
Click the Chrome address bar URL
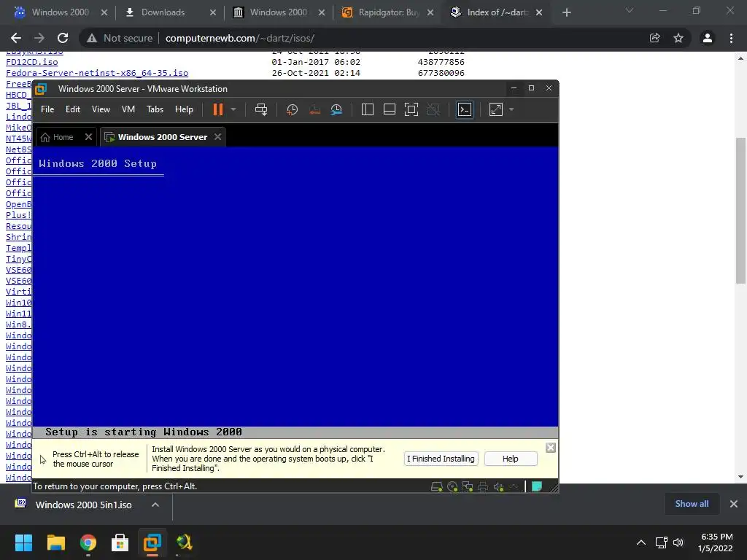(239, 38)
